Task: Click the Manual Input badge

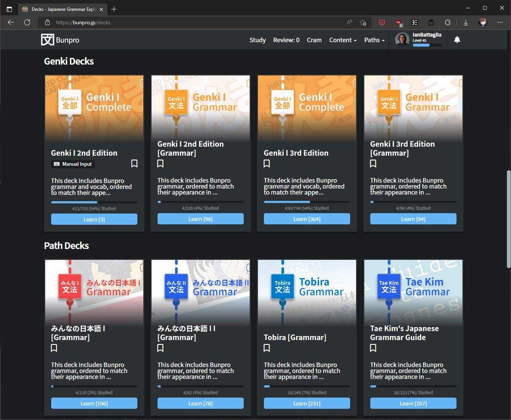Action: (x=73, y=164)
